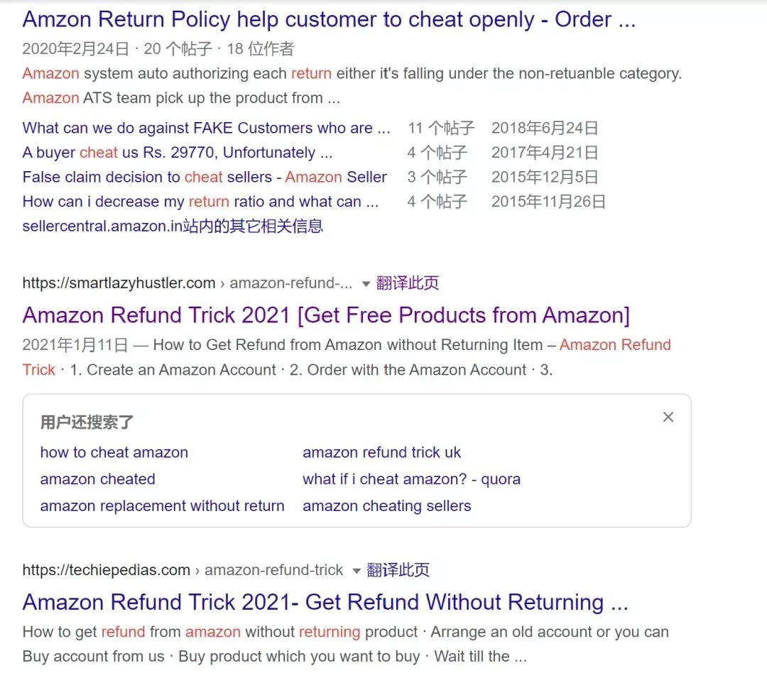Open "False claim decision to cheat sellers" thread

pyautogui.click(x=205, y=177)
